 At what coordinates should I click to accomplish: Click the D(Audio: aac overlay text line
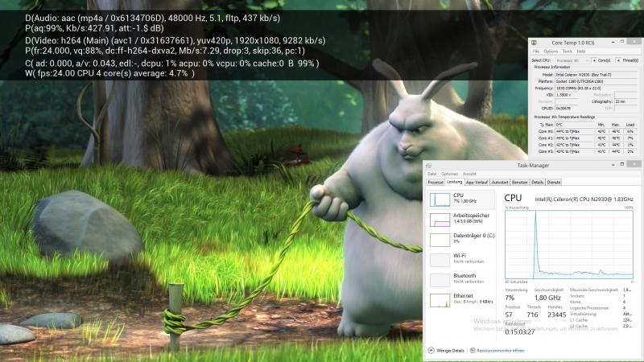pyautogui.click(x=152, y=18)
